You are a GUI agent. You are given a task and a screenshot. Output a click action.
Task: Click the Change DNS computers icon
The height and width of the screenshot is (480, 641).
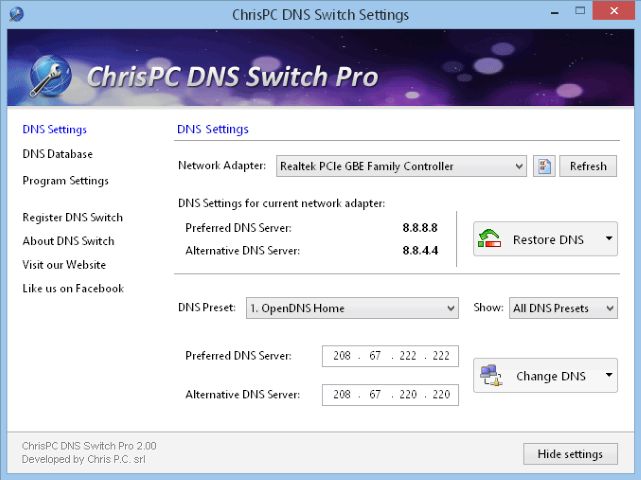coord(491,375)
